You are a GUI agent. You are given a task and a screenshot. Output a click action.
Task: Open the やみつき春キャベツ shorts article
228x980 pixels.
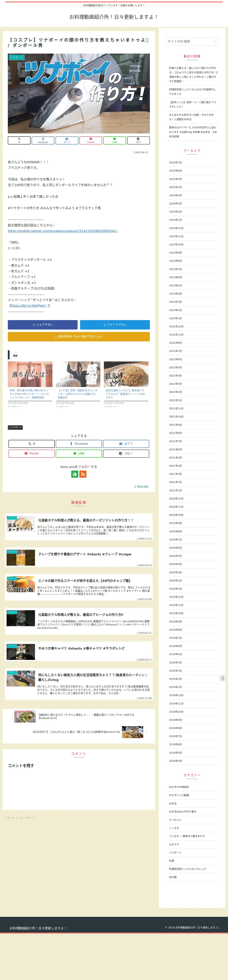coord(79,652)
